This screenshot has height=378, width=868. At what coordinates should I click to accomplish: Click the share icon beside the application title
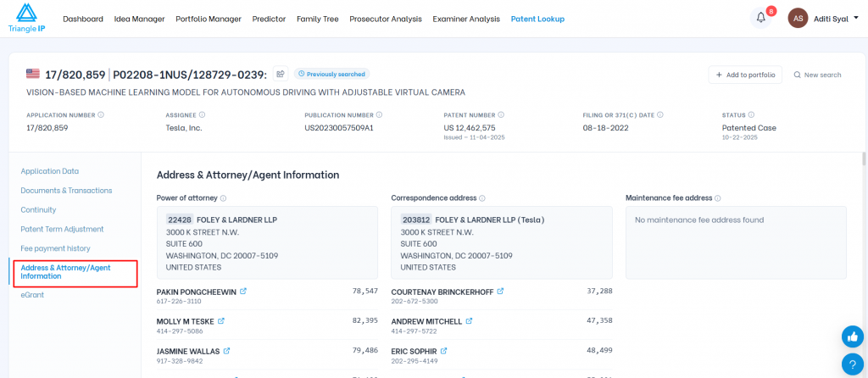pos(281,74)
